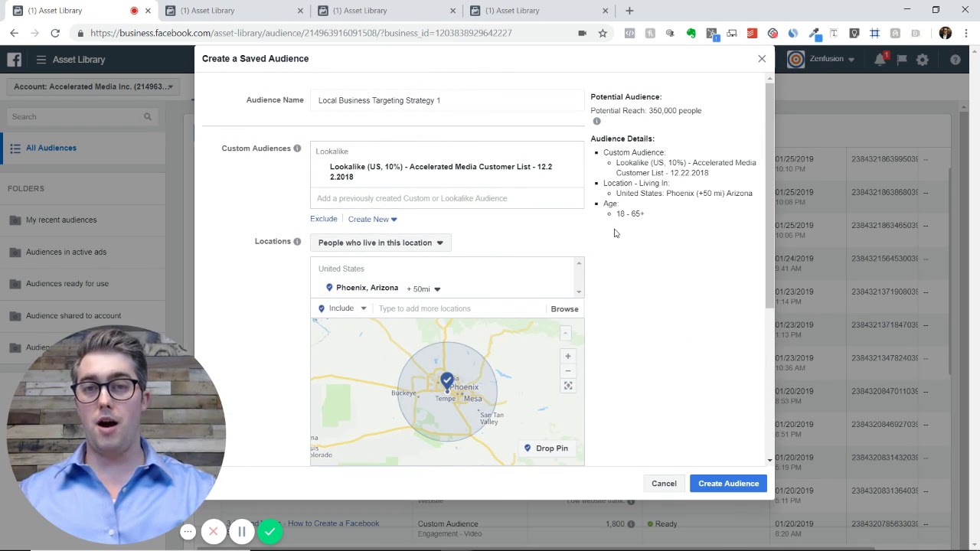
Task: Click the add Custom or Lookalike Audience field
Action: point(447,198)
